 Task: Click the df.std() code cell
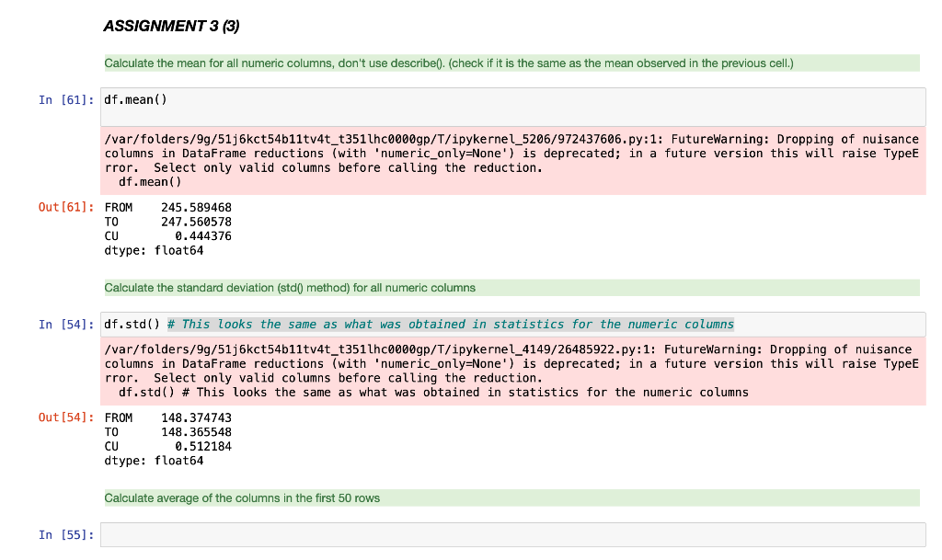pos(513,325)
